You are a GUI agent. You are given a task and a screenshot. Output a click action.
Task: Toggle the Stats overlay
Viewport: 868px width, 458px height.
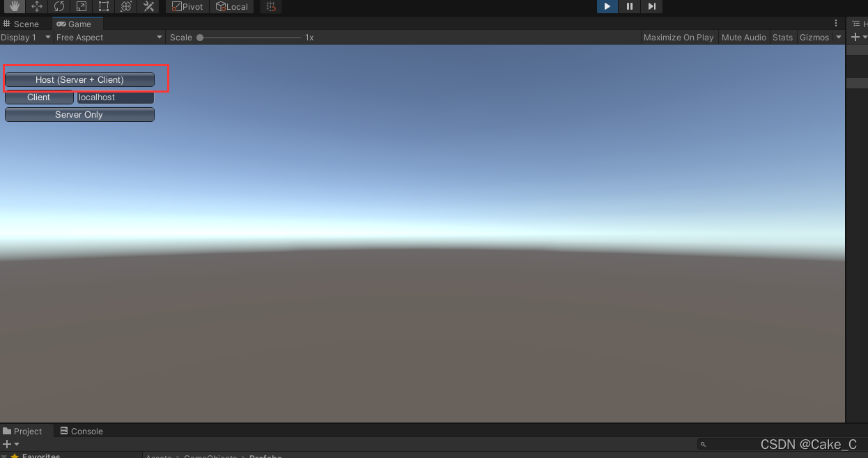click(782, 38)
